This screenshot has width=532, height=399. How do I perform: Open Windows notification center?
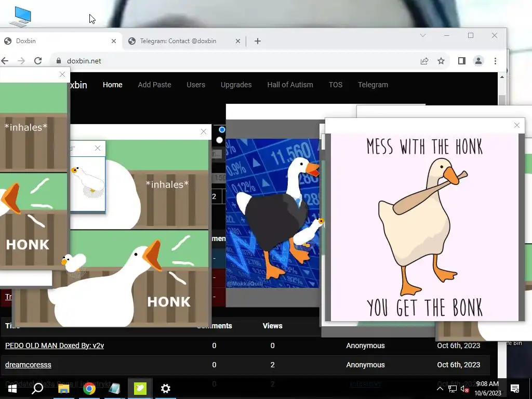tap(515, 389)
